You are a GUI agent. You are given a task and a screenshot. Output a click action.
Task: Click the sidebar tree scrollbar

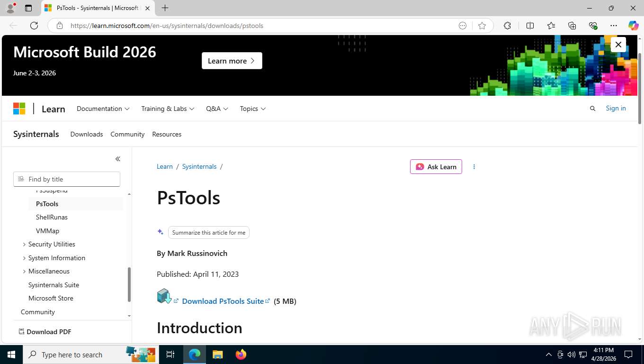point(129,284)
